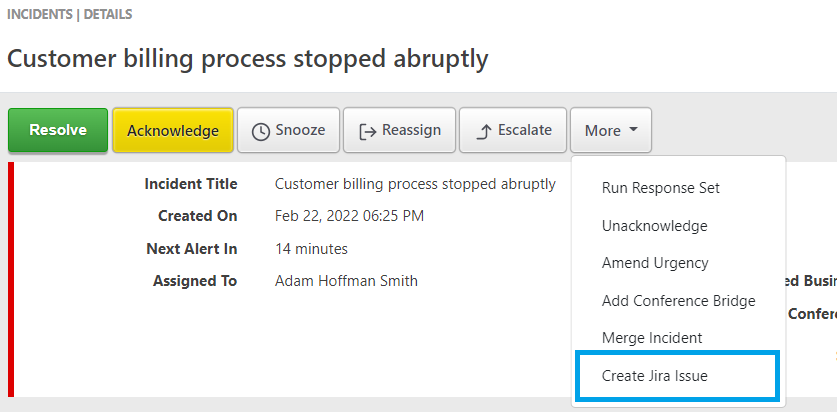Viewport: 837px width, 412px height.
Task: Click the 14 minutes next alert value
Action: tap(311, 249)
